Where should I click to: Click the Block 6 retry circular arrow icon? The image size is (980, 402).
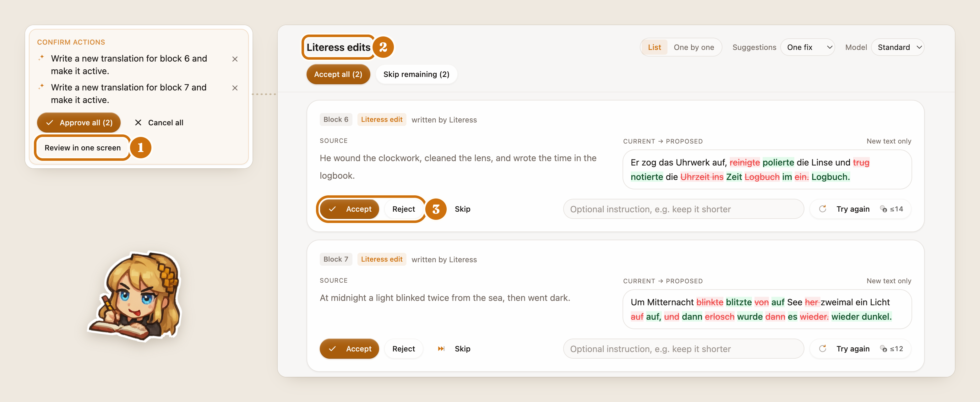pos(823,209)
